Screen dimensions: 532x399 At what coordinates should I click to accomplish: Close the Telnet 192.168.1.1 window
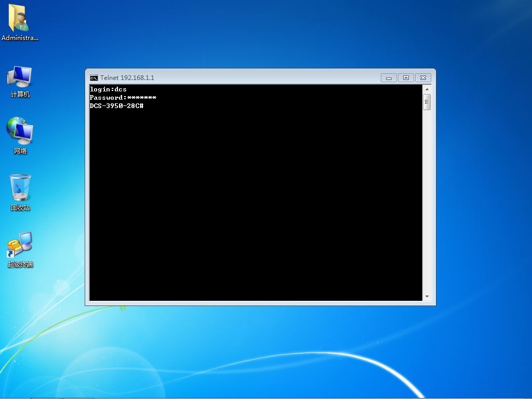click(x=423, y=78)
